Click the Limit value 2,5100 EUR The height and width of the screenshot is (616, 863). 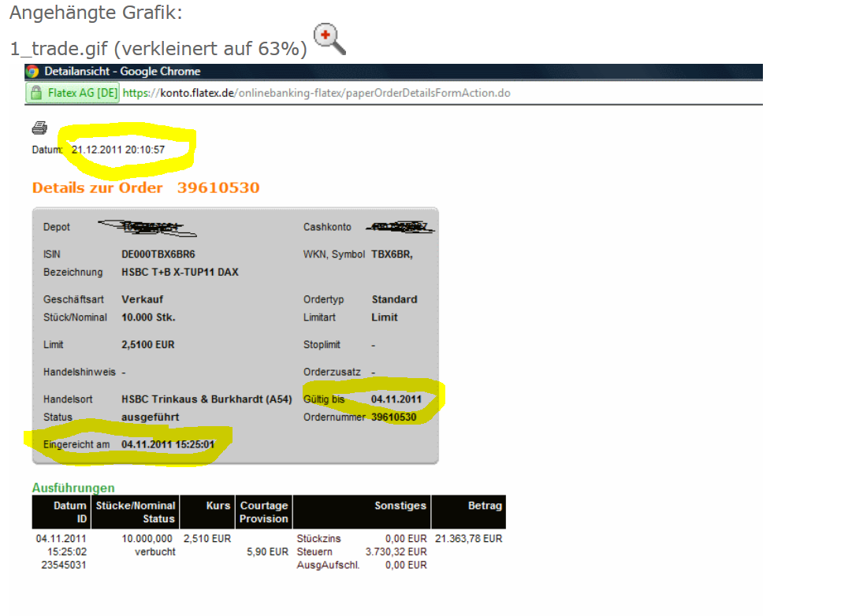tap(148, 345)
